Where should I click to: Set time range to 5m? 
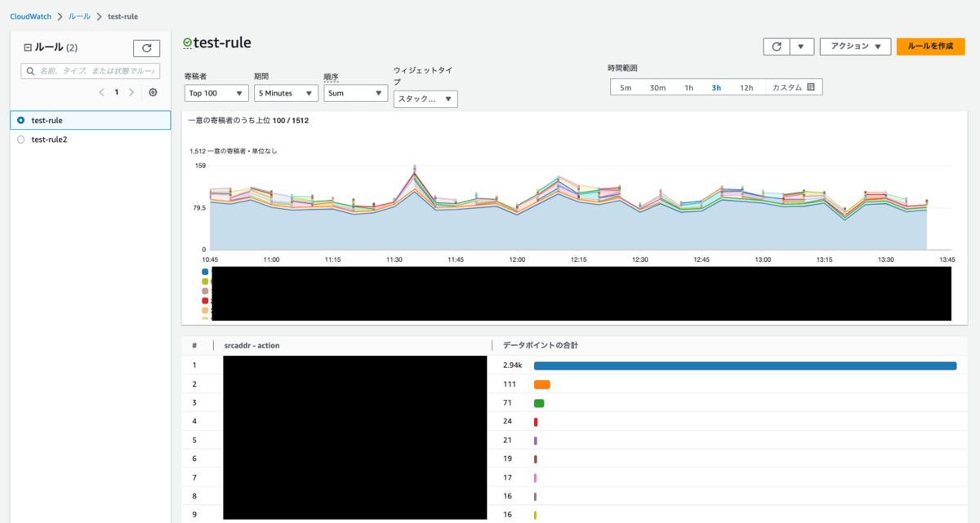626,87
